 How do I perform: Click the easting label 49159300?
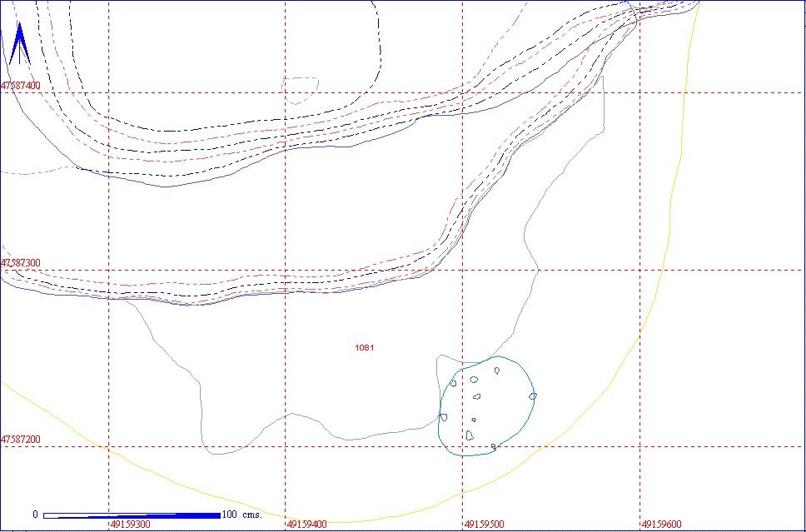click(x=131, y=525)
